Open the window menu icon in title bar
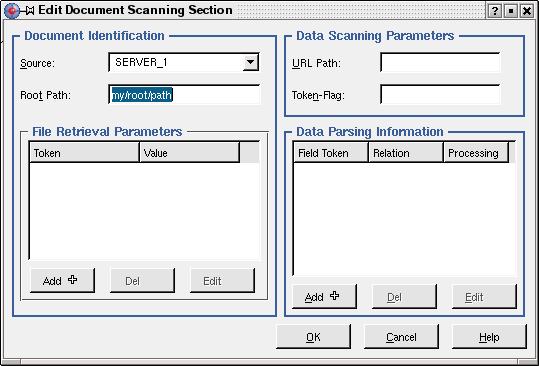This screenshot has height=366, width=539. 12,11
